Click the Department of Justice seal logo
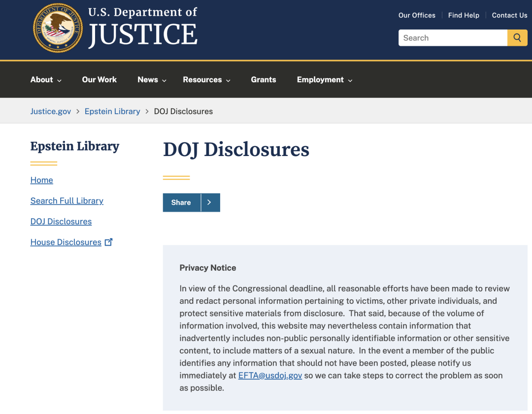 point(58,28)
